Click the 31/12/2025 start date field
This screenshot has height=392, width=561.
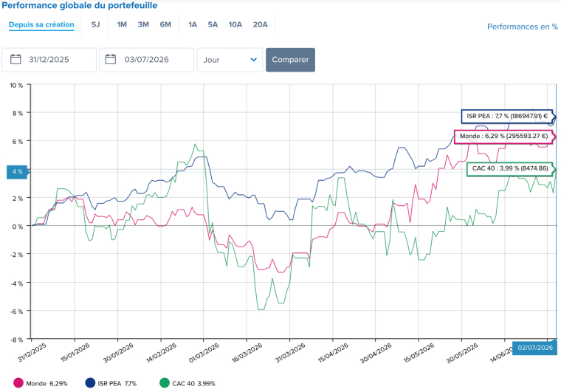(x=49, y=60)
